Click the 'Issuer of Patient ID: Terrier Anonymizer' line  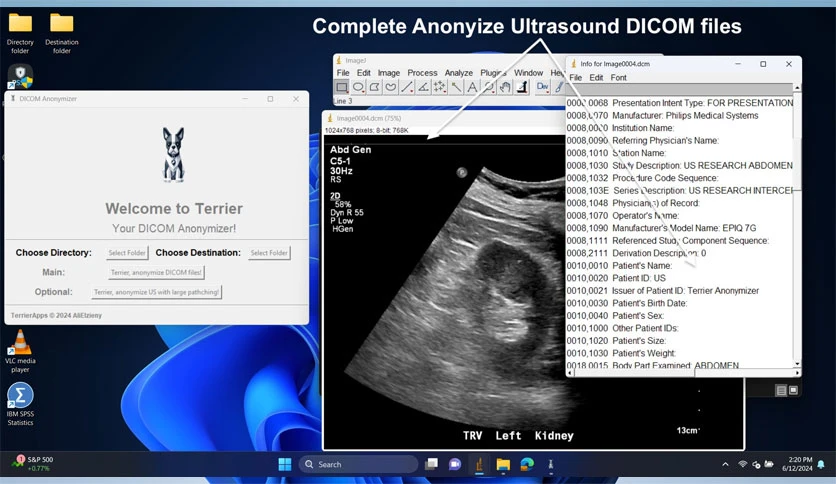(663, 291)
